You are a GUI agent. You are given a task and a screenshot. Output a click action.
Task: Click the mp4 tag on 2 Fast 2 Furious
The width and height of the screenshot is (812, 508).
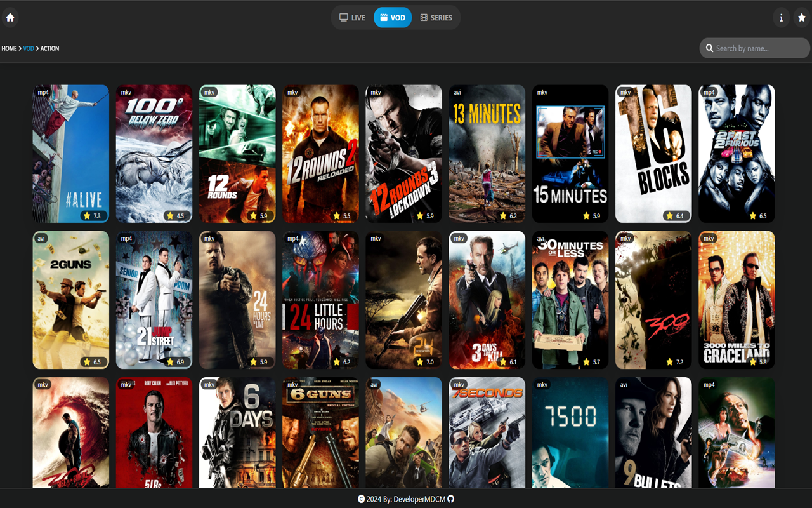[709, 93]
